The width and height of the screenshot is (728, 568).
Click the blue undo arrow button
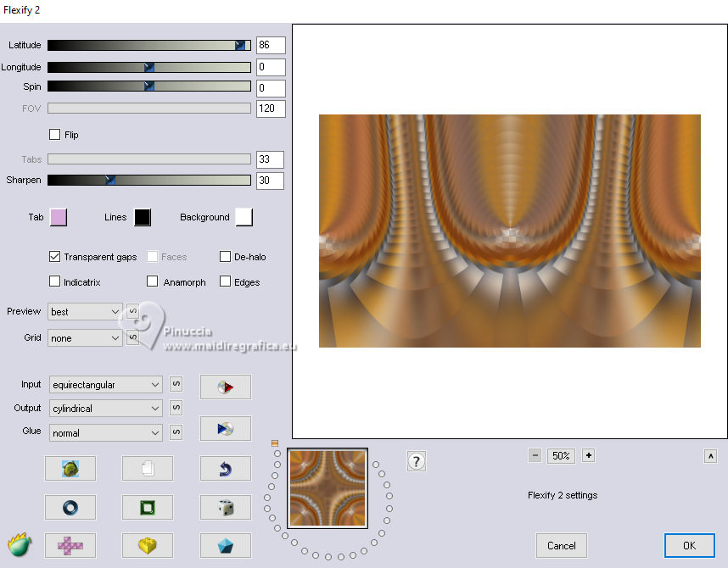click(x=225, y=468)
